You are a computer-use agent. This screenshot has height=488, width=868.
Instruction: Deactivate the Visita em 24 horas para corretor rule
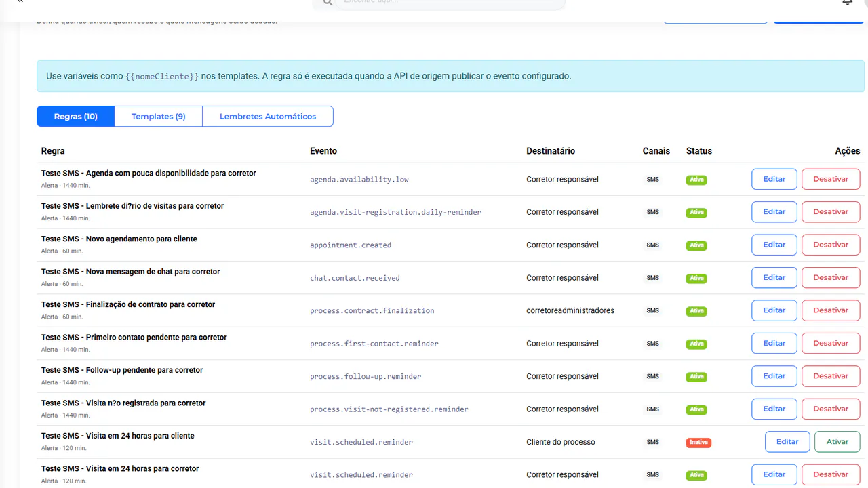click(831, 474)
